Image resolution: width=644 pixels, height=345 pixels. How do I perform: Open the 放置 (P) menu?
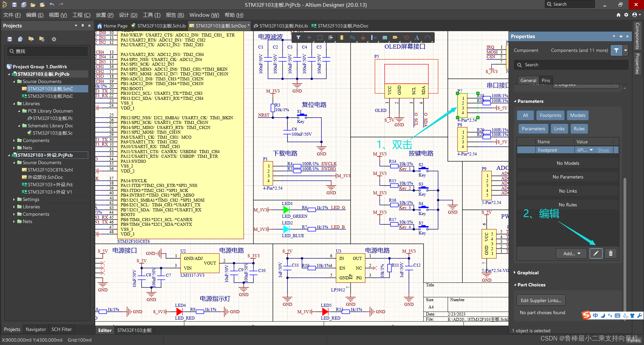pos(105,15)
